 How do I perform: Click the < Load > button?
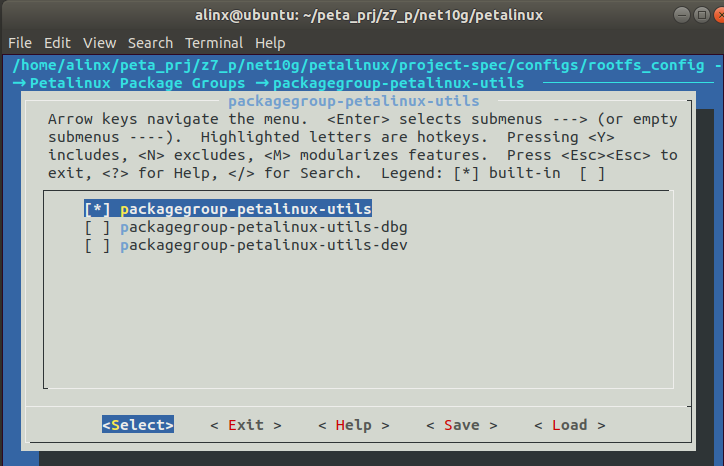pyautogui.click(x=570, y=425)
